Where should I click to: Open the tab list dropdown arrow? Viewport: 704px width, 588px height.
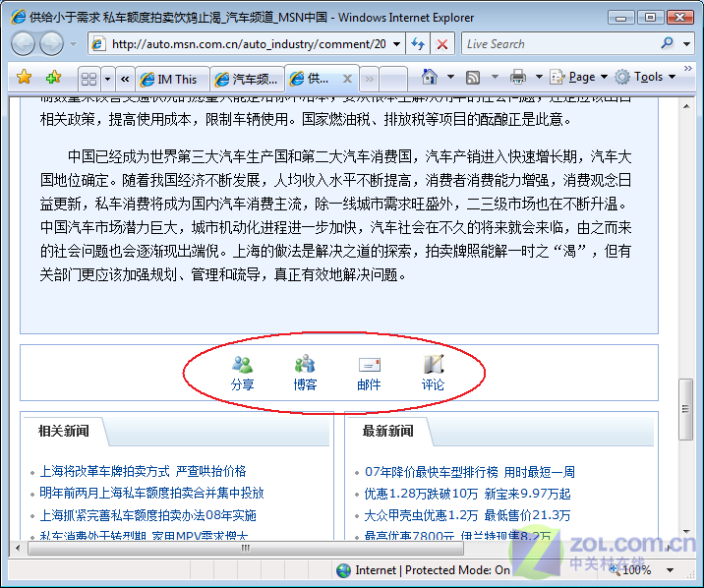[108, 80]
